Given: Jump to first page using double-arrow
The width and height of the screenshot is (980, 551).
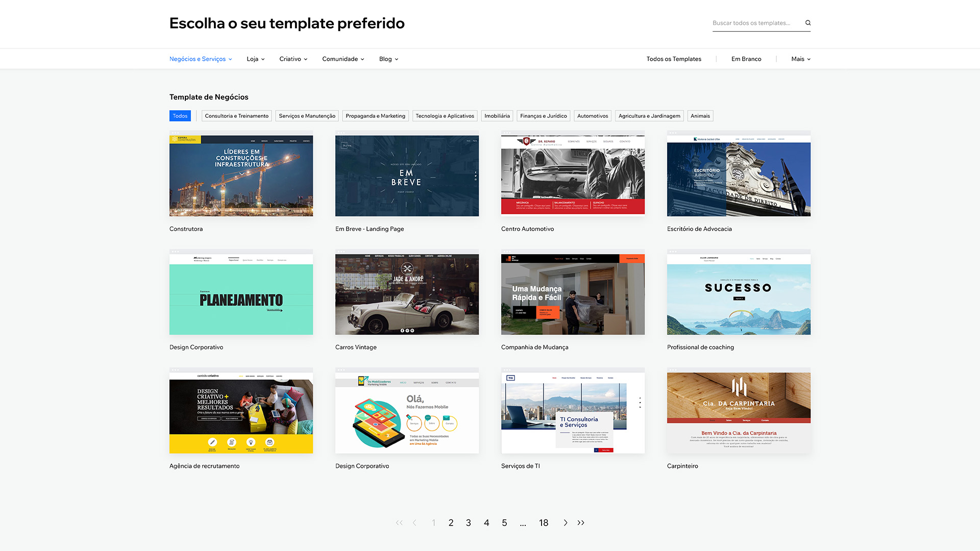Looking at the screenshot, I should click(x=399, y=522).
